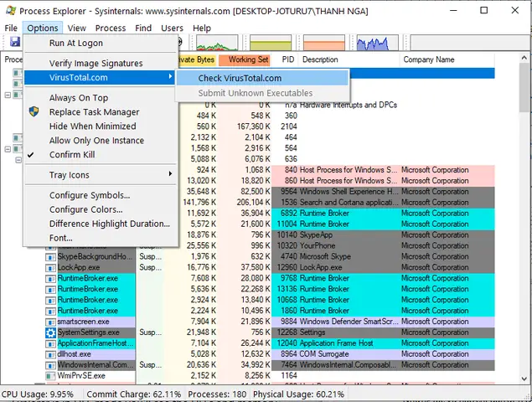Open the commit history yellow graph
This screenshot has width=532, height=402.
pyautogui.click(x=271, y=43)
